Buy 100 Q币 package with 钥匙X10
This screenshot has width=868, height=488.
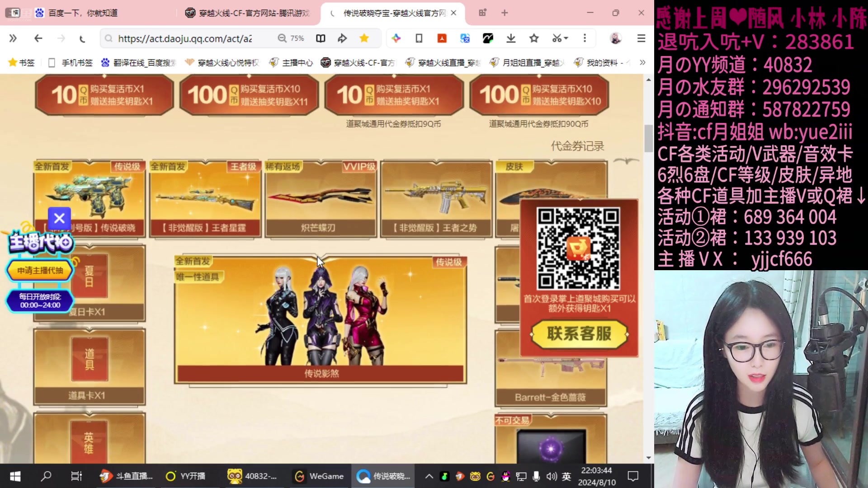coord(539,95)
